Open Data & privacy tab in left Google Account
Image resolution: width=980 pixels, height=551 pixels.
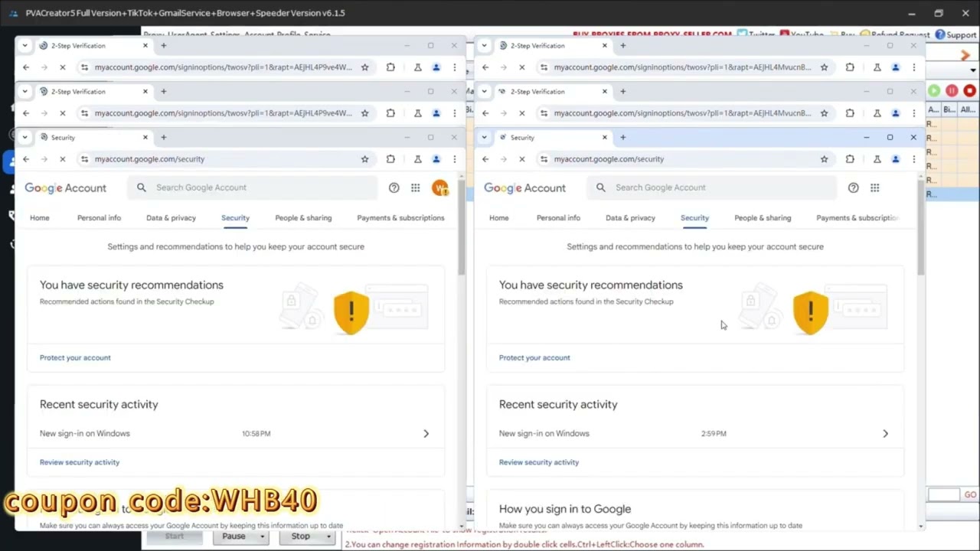(x=171, y=218)
